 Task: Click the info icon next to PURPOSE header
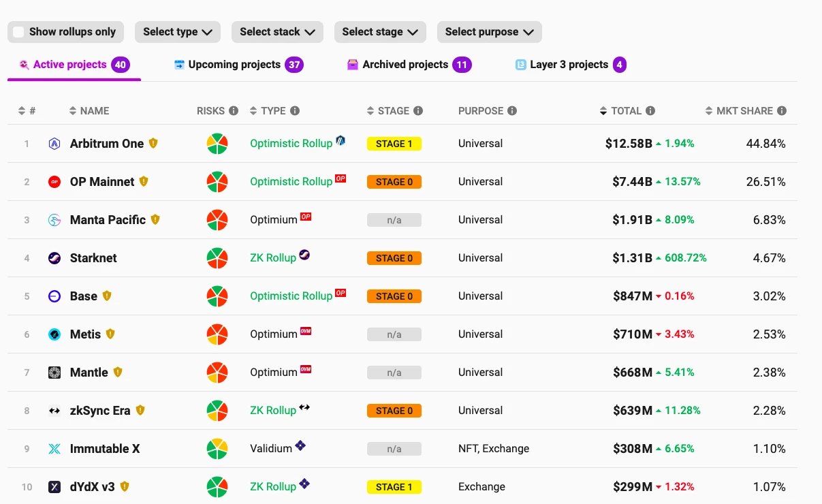pyautogui.click(x=512, y=111)
